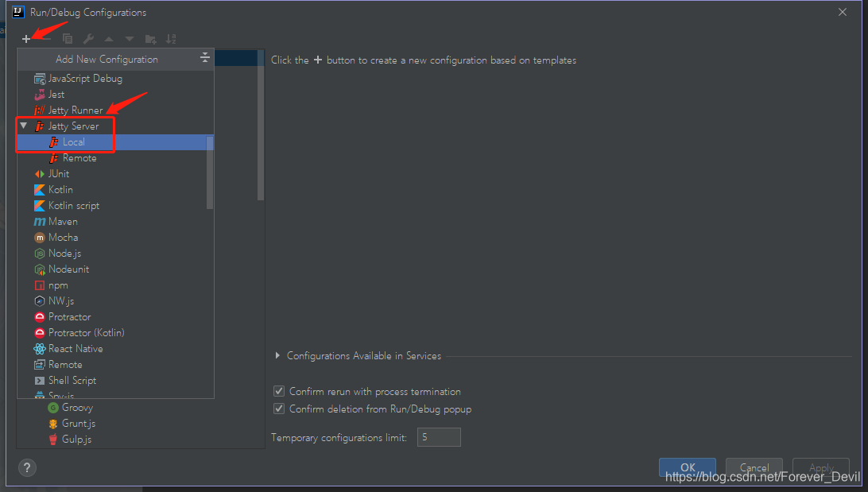Click the Kotlin script icon

[40, 206]
